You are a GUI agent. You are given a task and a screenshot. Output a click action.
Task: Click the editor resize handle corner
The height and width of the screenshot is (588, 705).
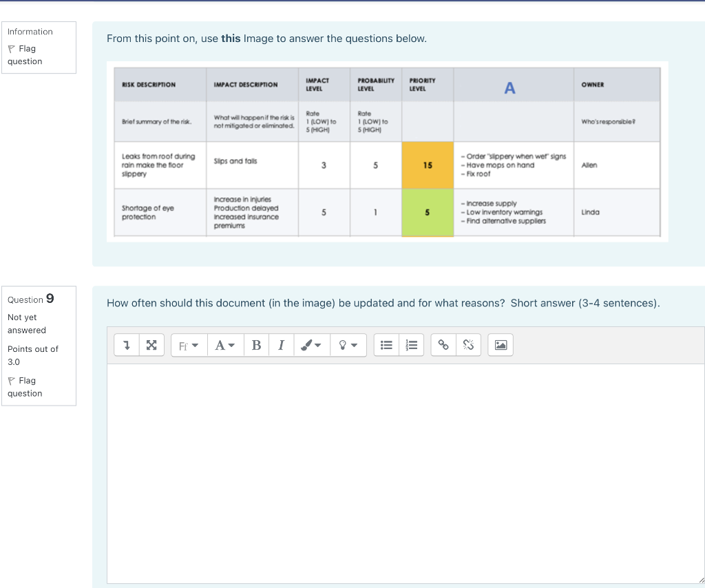point(701,580)
